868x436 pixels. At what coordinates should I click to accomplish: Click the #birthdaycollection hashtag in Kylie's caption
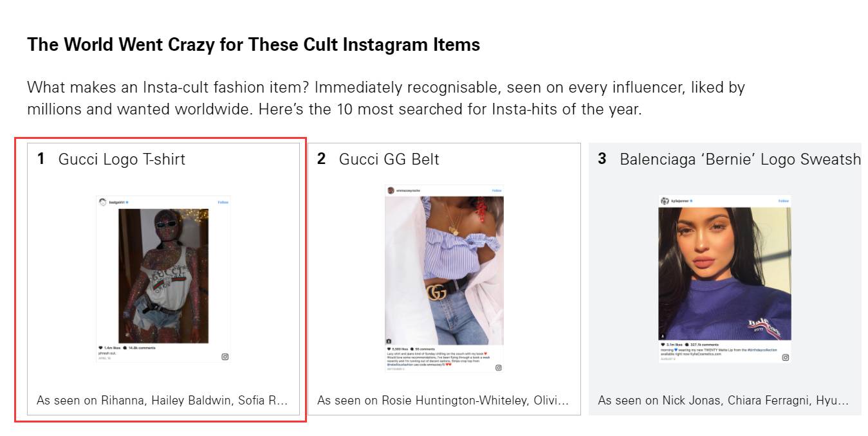762,349
